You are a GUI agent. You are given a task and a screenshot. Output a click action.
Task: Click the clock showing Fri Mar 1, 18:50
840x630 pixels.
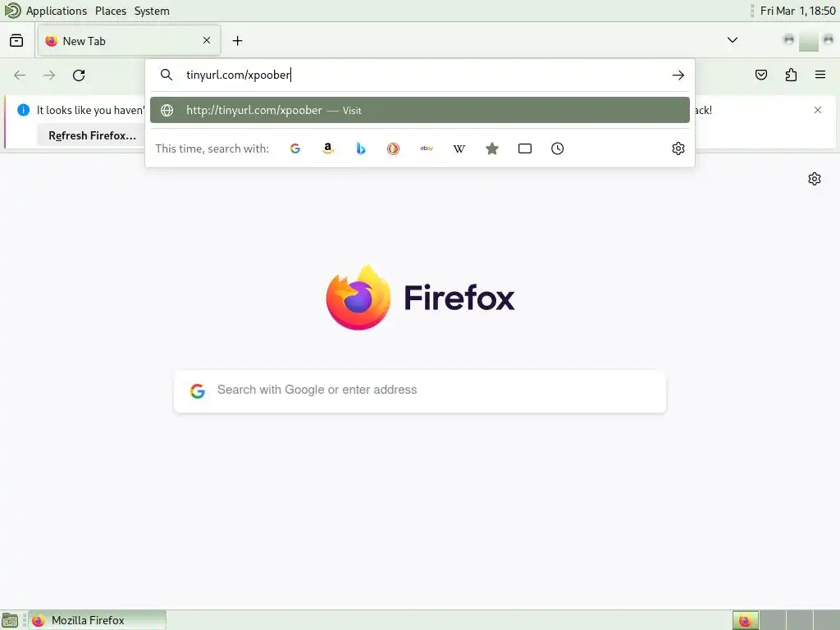click(797, 11)
